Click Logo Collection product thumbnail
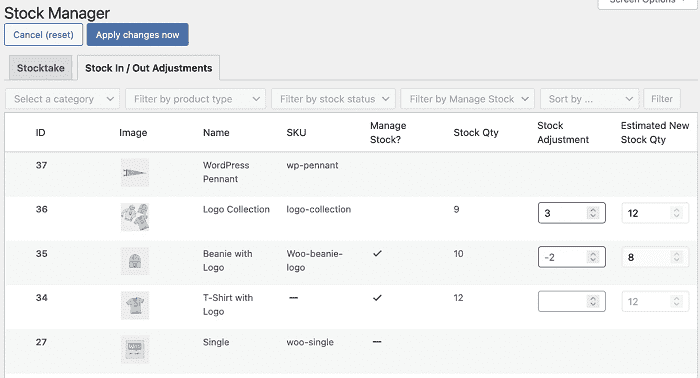The height and width of the screenshot is (378, 700). click(x=134, y=217)
